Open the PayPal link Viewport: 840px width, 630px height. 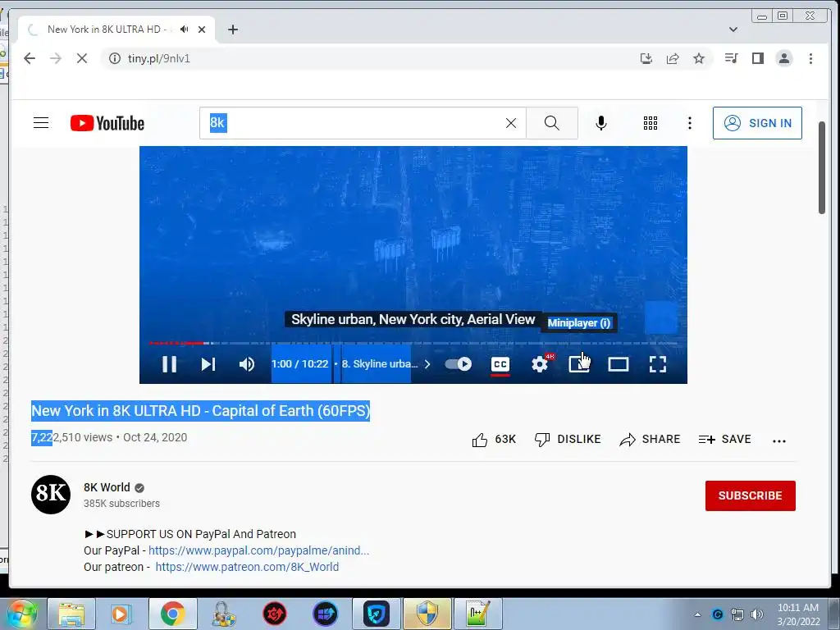pos(258,550)
